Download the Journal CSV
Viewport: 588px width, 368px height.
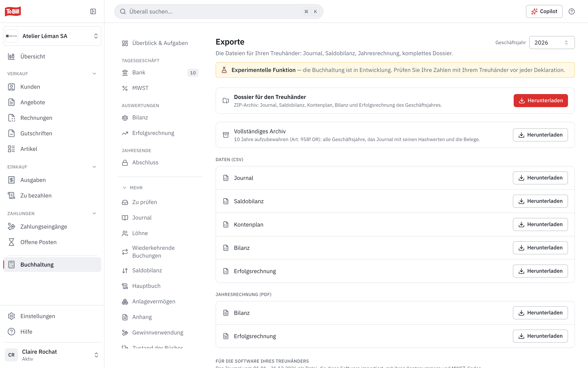click(x=540, y=178)
